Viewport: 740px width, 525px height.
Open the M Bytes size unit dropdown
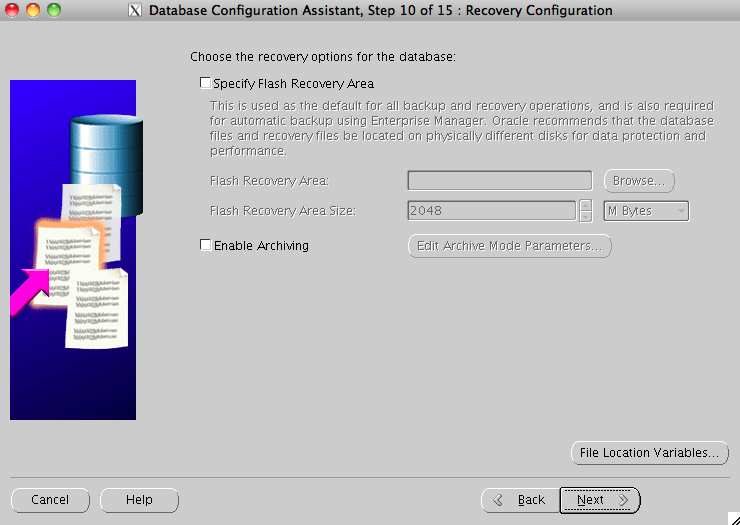(x=647, y=211)
